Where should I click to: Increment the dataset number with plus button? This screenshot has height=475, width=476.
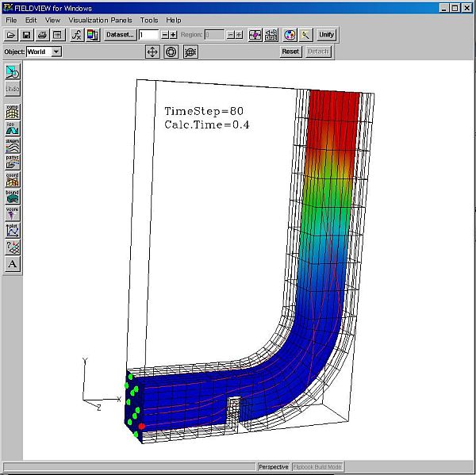pyautogui.click(x=174, y=35)
